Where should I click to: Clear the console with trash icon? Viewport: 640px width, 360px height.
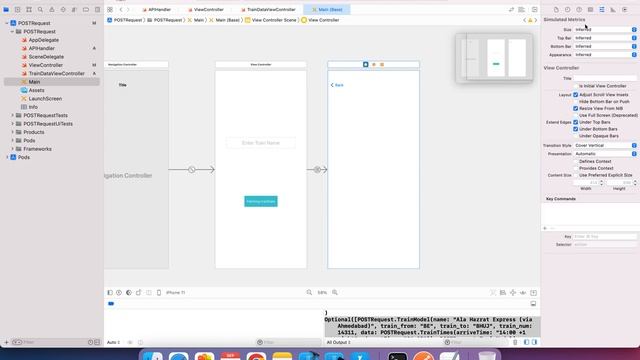coord(515,342)
